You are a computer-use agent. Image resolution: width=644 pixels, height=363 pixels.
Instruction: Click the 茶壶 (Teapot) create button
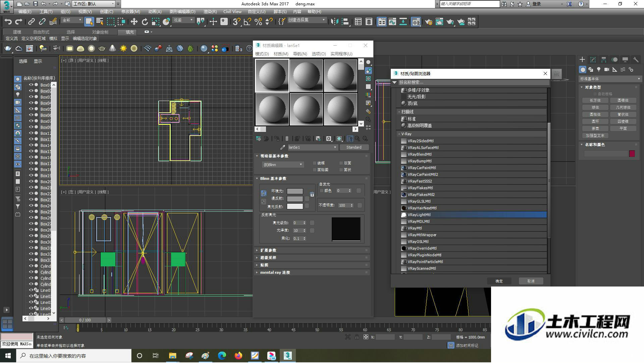(595, 129)
